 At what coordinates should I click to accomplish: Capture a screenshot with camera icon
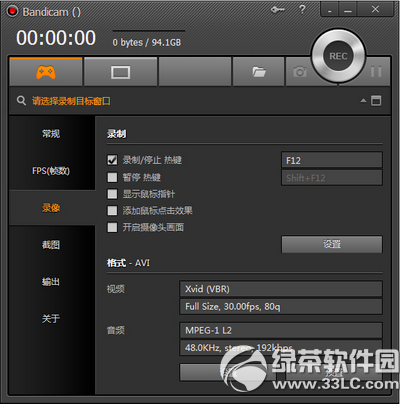tap(299, 72)
